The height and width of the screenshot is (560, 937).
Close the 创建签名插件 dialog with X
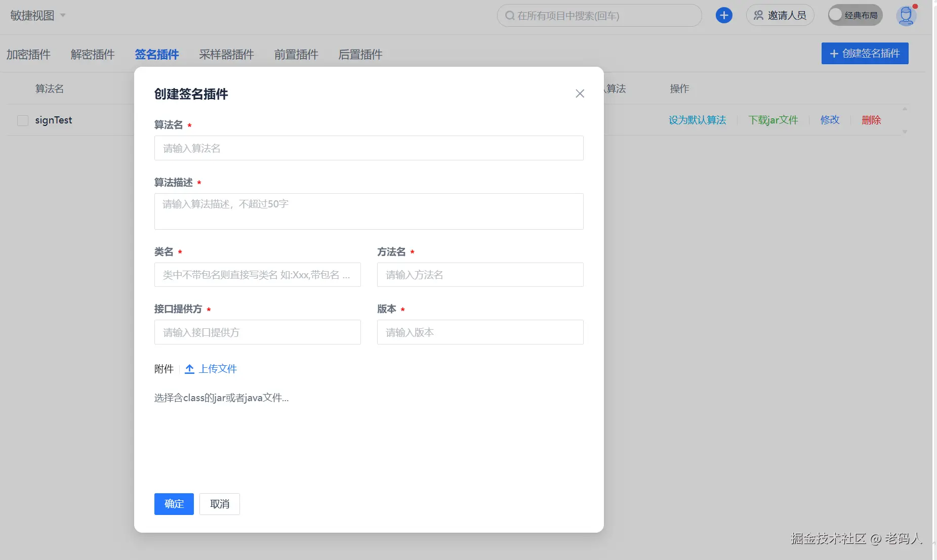coord(580,94)
